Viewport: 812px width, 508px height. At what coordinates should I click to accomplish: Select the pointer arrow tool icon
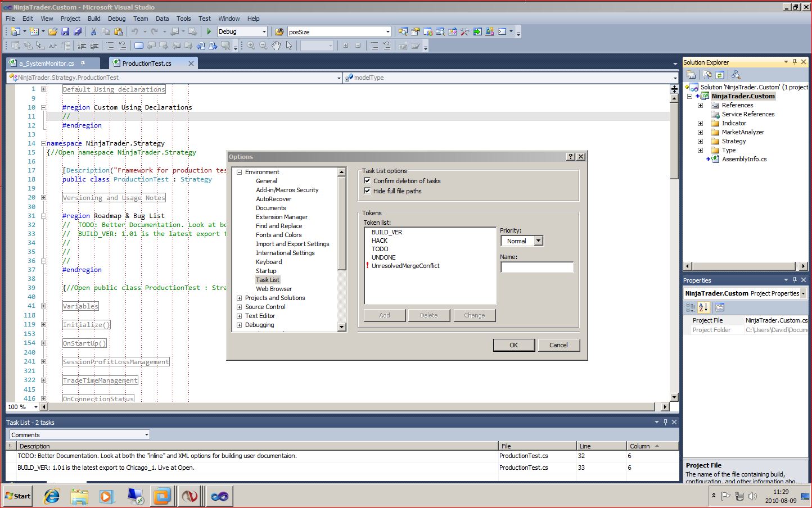[289, 46]
